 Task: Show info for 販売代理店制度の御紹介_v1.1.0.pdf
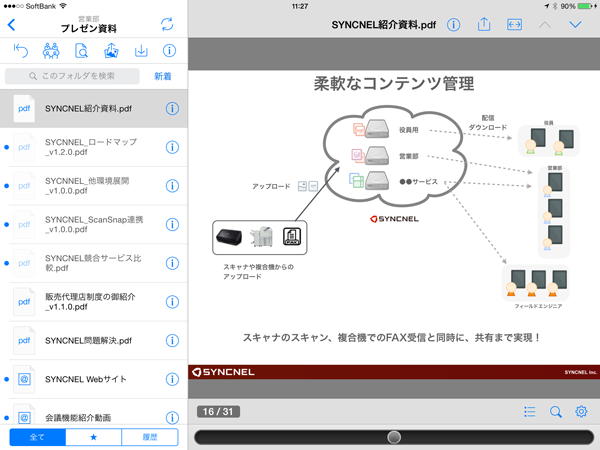pos(172,302)
